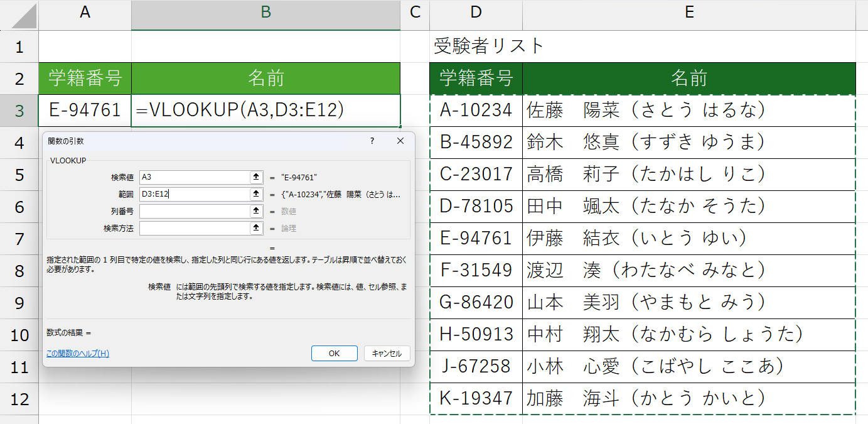
Task: Open the この関数のヘルプ link
Action: tap(78, 354)
